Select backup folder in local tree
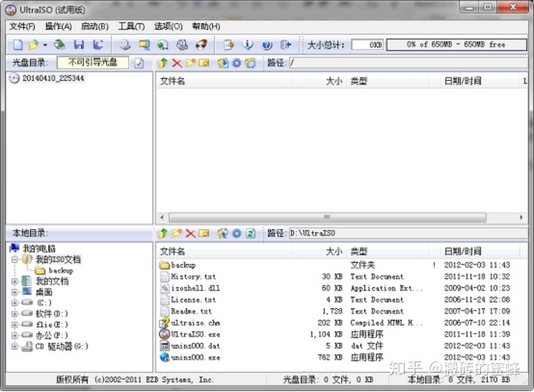Viewport: 534px width, 392px height. pyautogui.click(x=61, y=270)
